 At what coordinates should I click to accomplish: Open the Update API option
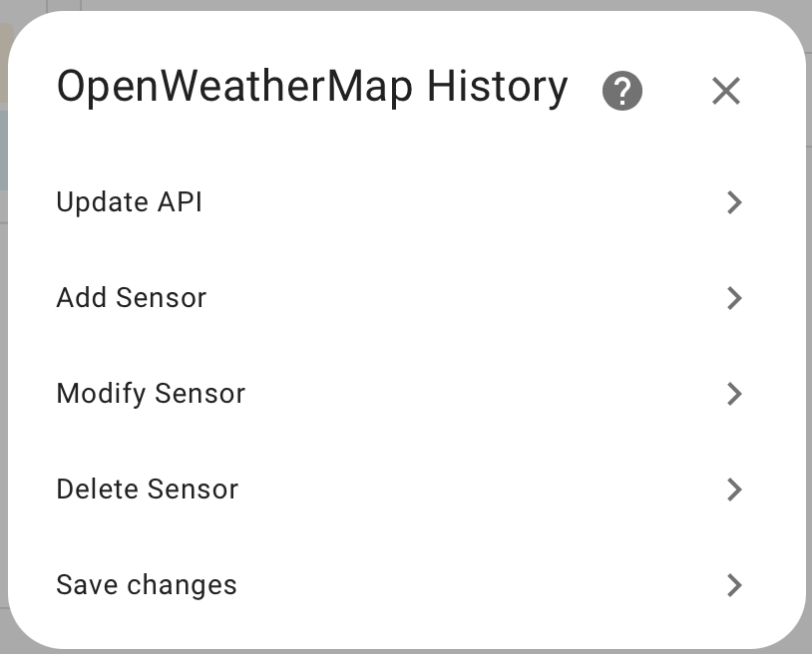[130, 202]
